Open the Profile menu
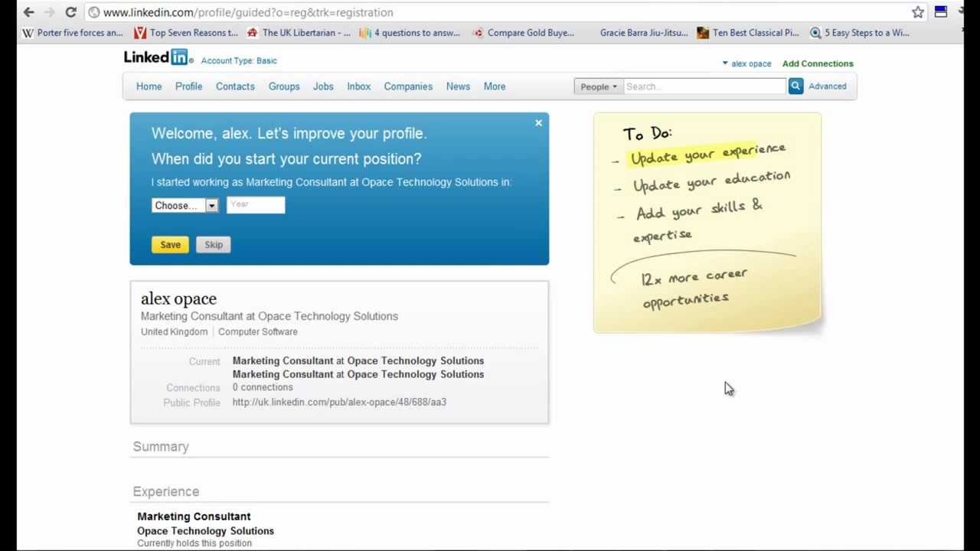This screenshot has height=551, width=980. (189, 86)
